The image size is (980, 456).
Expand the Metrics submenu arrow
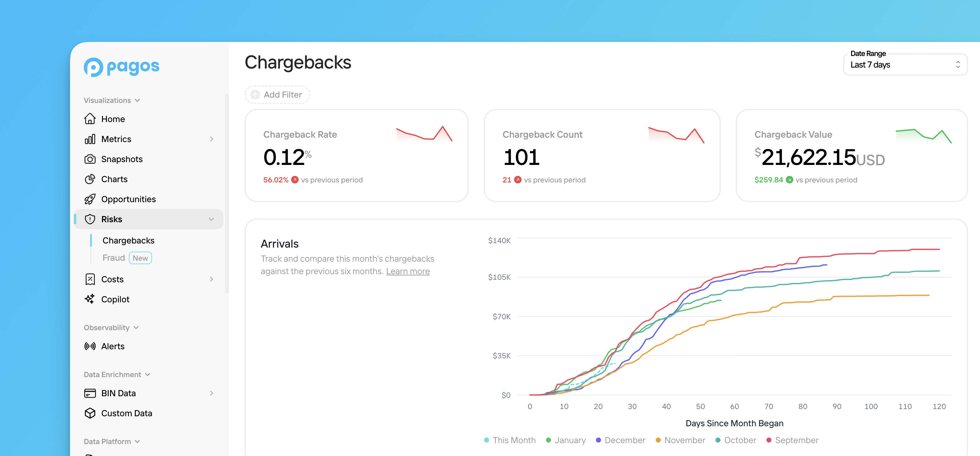tap(211, 139)
